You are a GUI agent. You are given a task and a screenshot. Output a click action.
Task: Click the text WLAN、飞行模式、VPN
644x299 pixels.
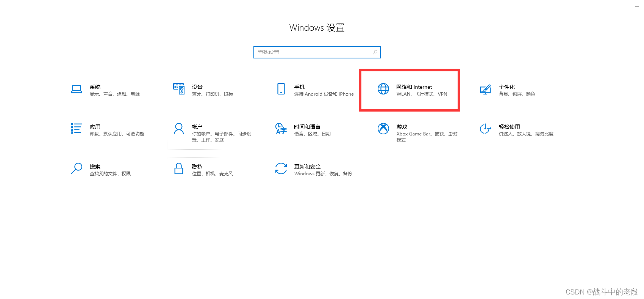[x=422, y=94]
